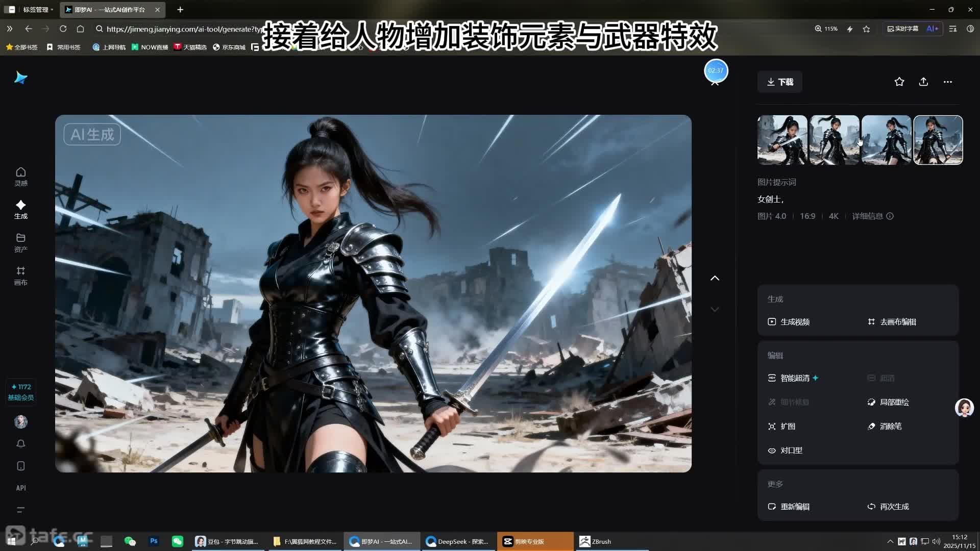Click the 下载 download button
Image resolution: width=980 pixels, height=551 pixels.
(779, 82)
